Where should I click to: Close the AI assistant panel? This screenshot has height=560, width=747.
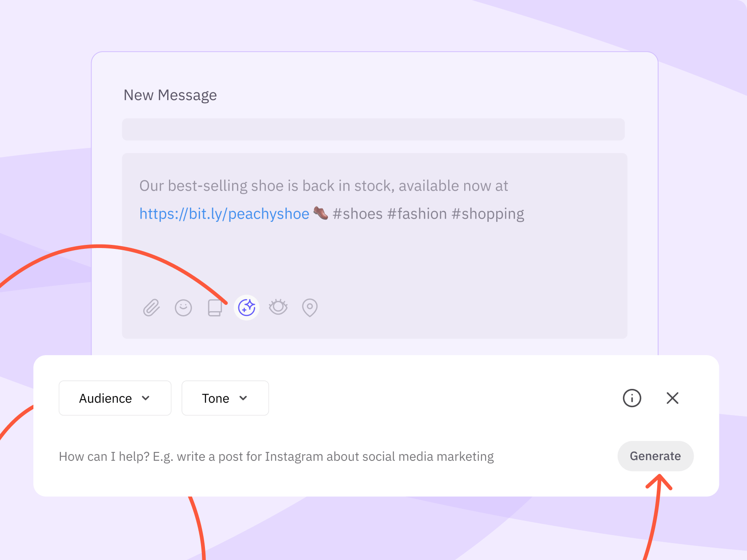(673, 398)
